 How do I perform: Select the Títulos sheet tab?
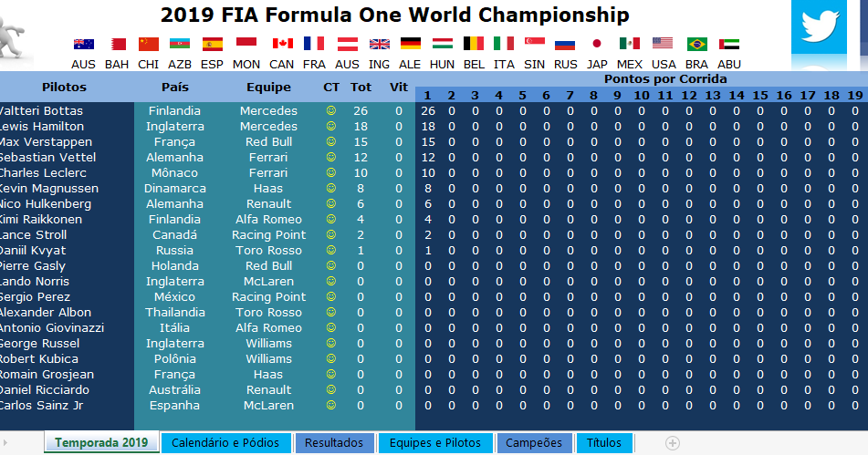(x=604, y=443)
